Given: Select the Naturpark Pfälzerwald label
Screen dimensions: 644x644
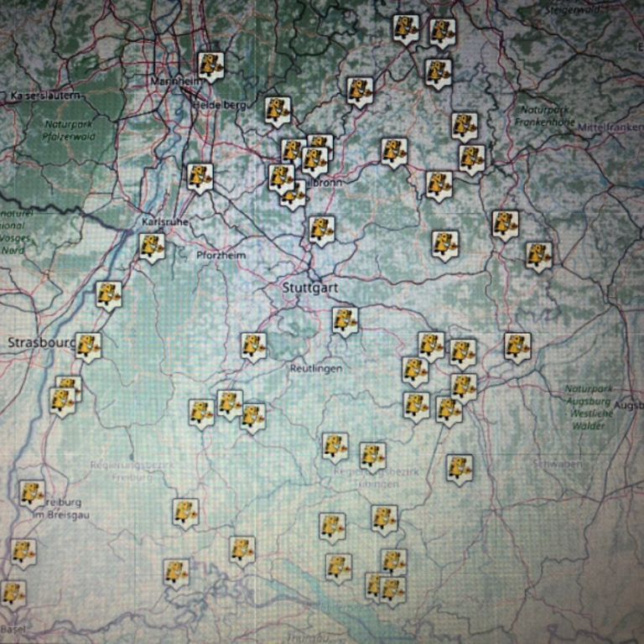Looking at the screenshot, I should tap(69, 130).
